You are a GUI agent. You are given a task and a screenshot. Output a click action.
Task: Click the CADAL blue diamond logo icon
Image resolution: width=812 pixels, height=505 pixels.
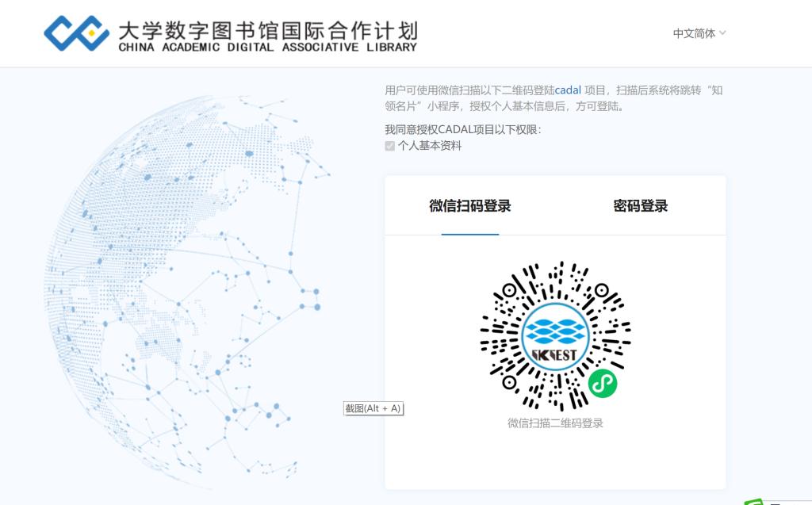76,32
